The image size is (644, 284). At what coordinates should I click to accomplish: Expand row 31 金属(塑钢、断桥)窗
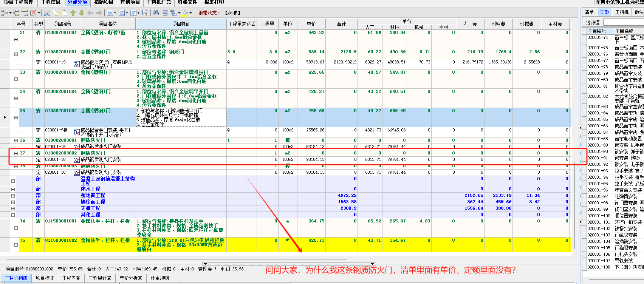click(16, 39)
